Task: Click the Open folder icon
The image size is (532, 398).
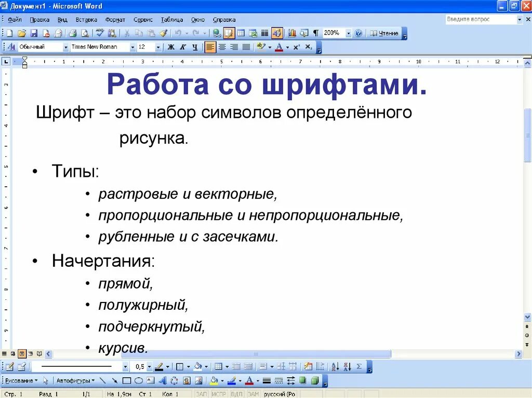Action: click(x=22, y=33)
